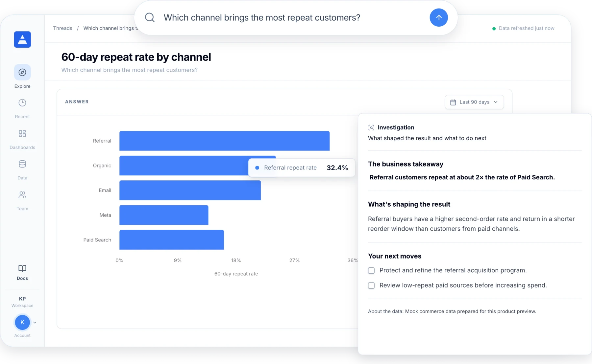Click the '27%' axis tick label
592x364 pixels.
(x=294, y=261)
